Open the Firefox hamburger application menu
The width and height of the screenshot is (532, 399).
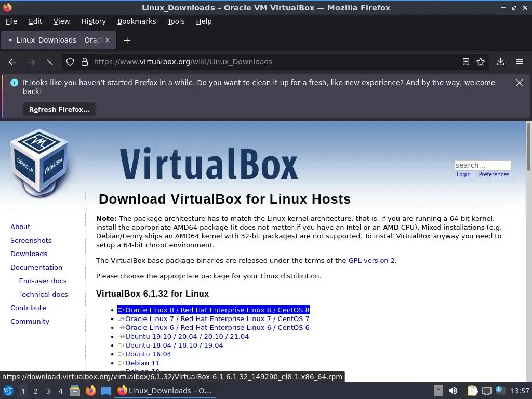click(520, 62)
